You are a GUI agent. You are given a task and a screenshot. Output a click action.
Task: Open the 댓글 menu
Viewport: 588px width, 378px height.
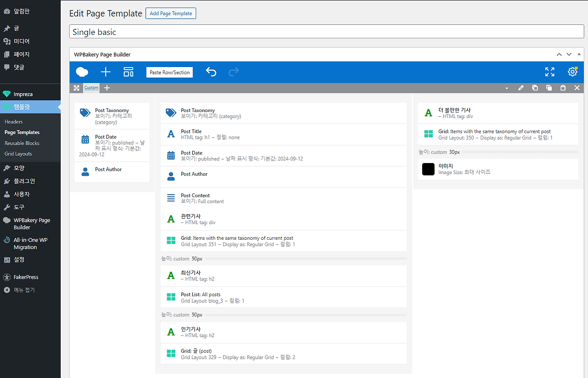30,67
